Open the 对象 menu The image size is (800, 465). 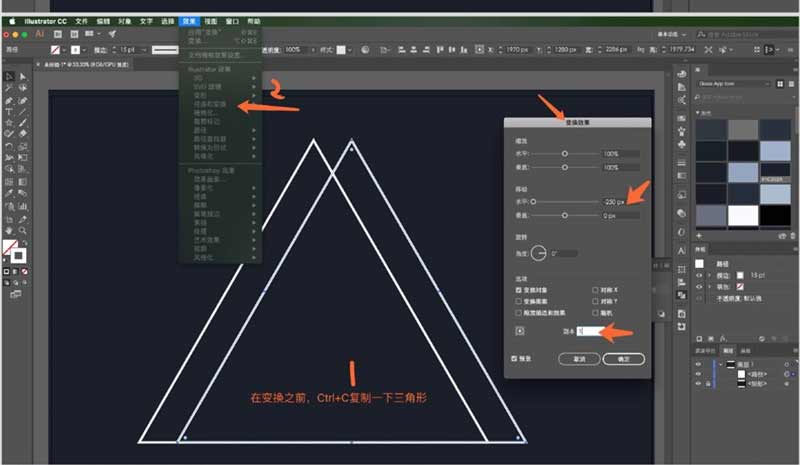[x=124, y=21]
